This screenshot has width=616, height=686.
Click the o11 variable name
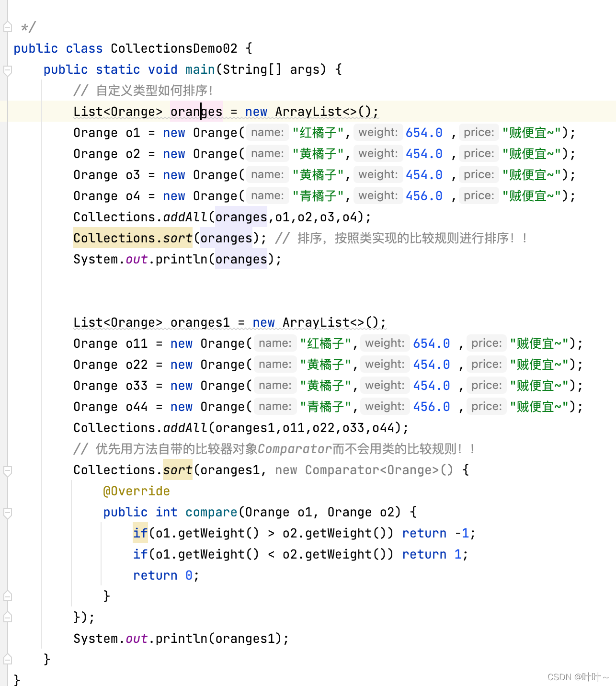[137, 343]
